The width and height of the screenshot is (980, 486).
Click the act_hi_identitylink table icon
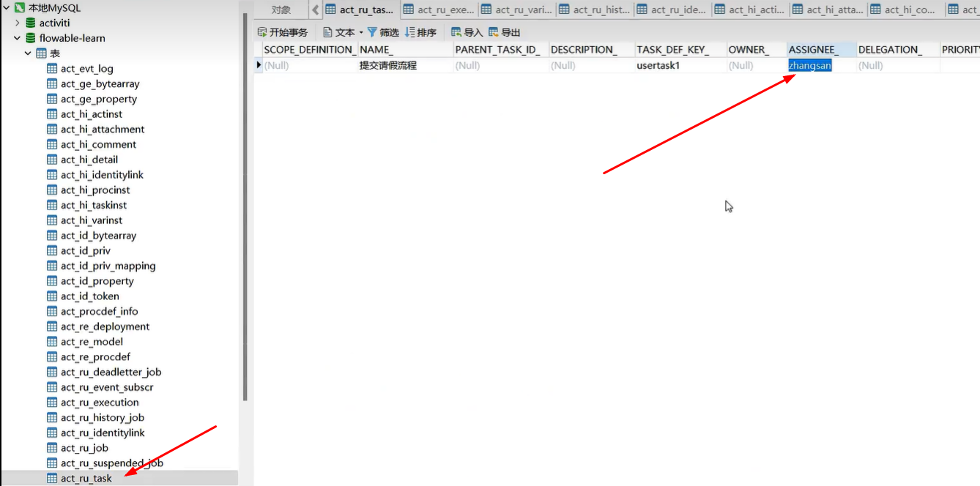[x=52, y=175]
